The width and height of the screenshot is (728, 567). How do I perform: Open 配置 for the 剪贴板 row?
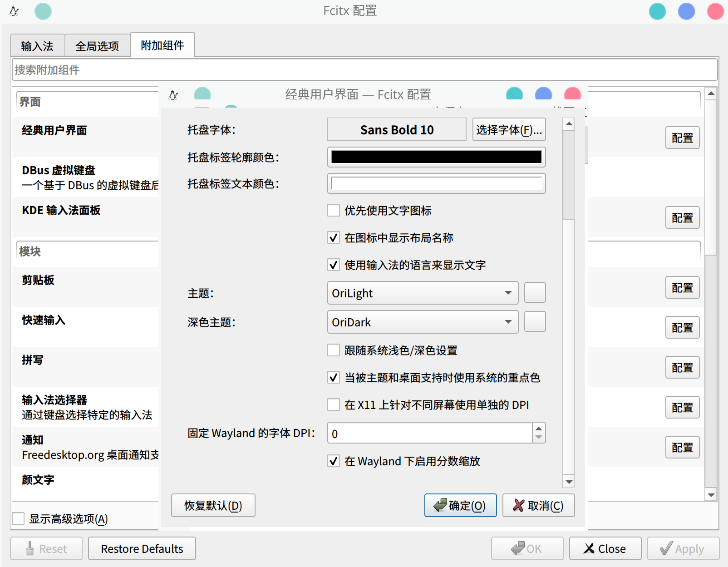(683, 287)
